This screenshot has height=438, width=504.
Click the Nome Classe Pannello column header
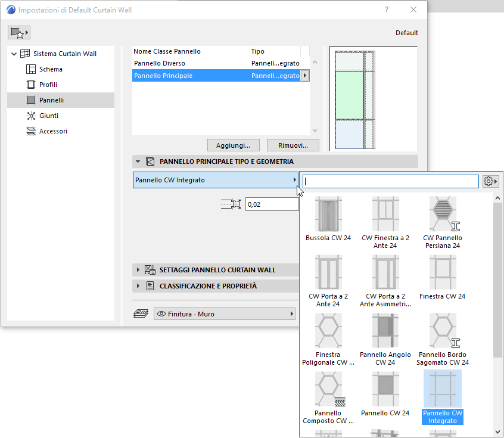coord(191,51)
